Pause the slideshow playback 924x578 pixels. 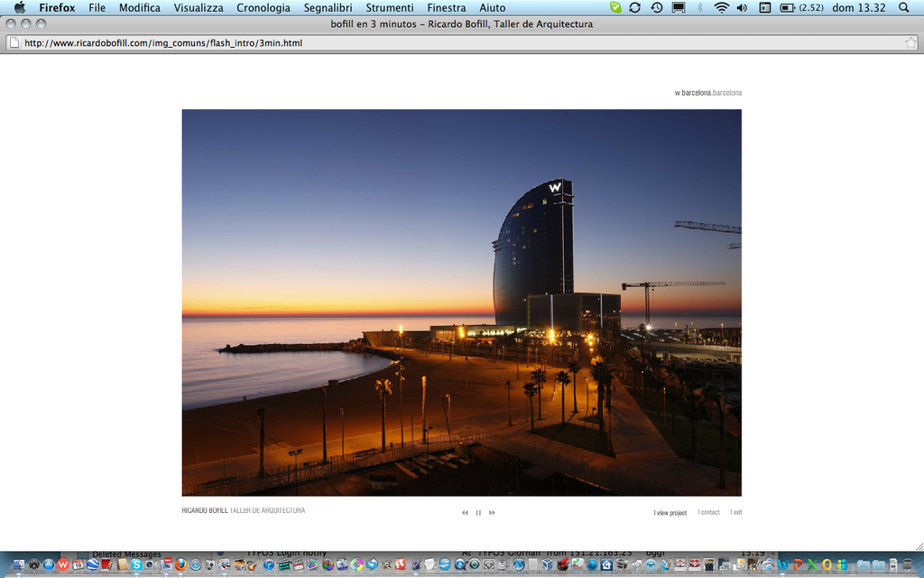click(478, 513)
